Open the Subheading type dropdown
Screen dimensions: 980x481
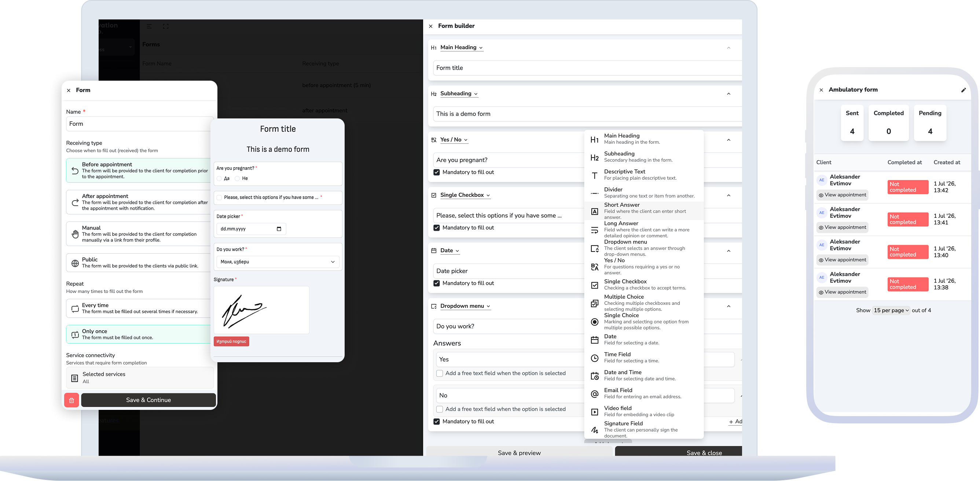point(459,93)
